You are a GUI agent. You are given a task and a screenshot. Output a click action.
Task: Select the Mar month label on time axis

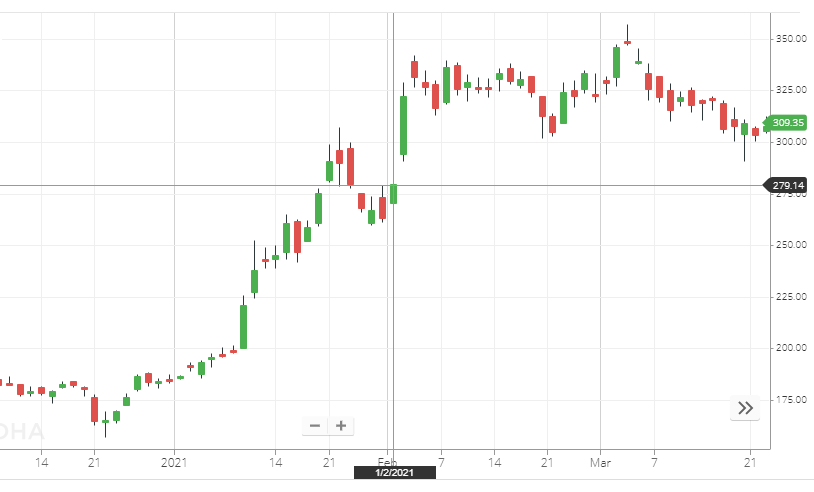(x=600, y=461)
